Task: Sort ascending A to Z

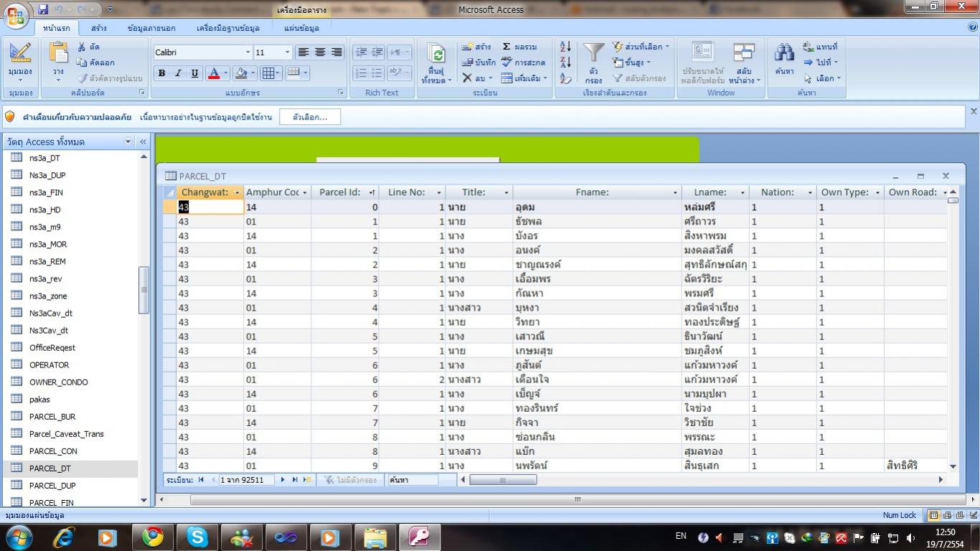Action: 565,47
